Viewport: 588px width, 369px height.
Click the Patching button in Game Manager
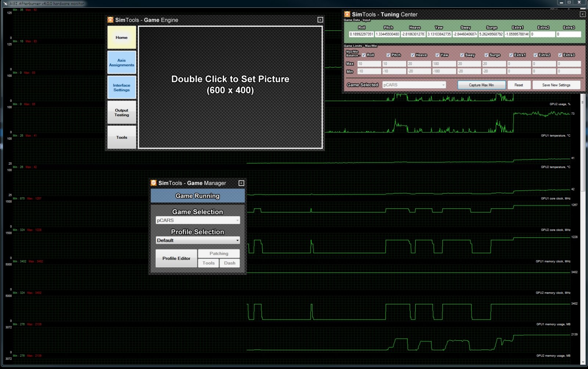[219, 254]
